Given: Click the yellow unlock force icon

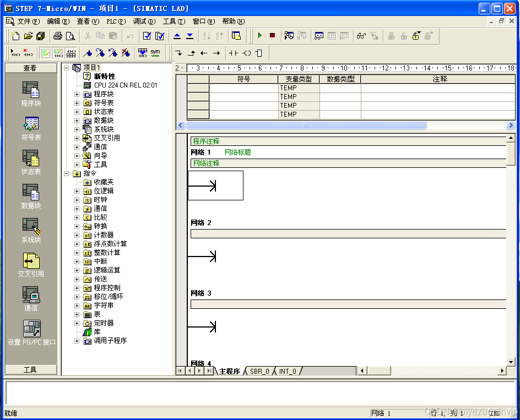Looking at the screenshot, I should (416, 36).
